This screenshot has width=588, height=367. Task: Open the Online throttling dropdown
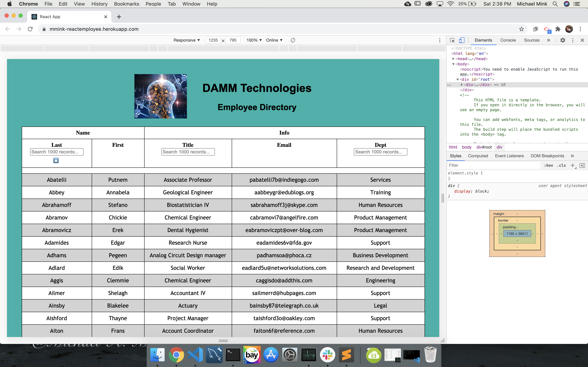coord(274,40)
